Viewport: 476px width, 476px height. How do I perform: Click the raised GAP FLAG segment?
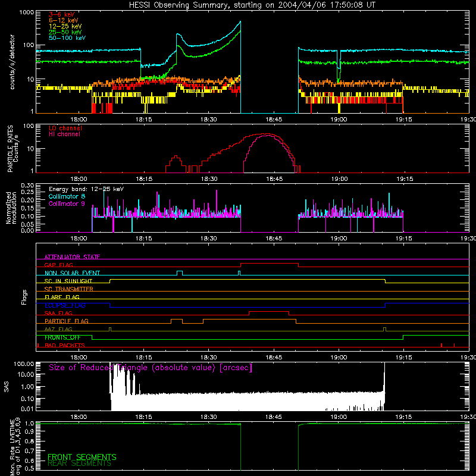[x=270, y=264]
